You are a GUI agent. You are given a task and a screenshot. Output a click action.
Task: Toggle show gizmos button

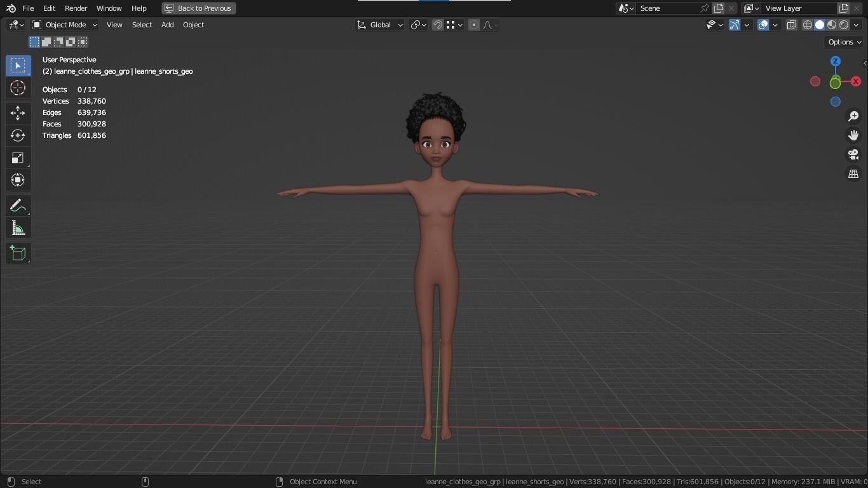(735, 25)
